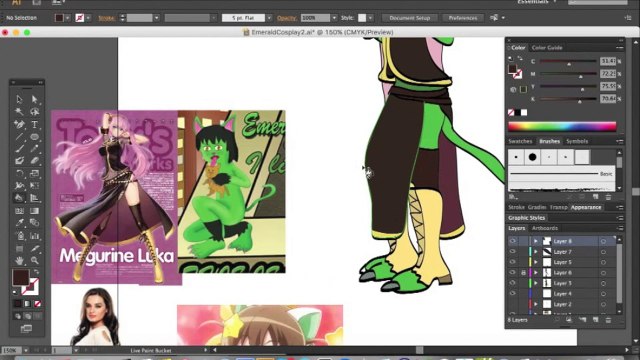Open the Opacity percentage dropdown
The width and height of the screenshot is (640, 360).
tap(334, 18)
